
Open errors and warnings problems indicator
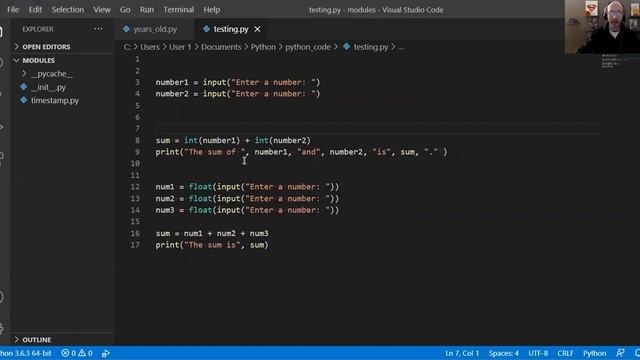coord(77,353)
